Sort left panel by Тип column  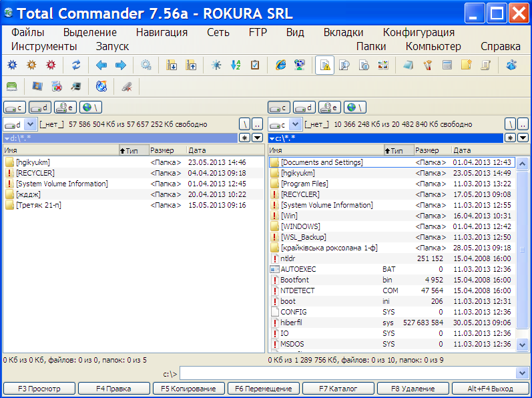pyautogui.click(x=134, y=150)
